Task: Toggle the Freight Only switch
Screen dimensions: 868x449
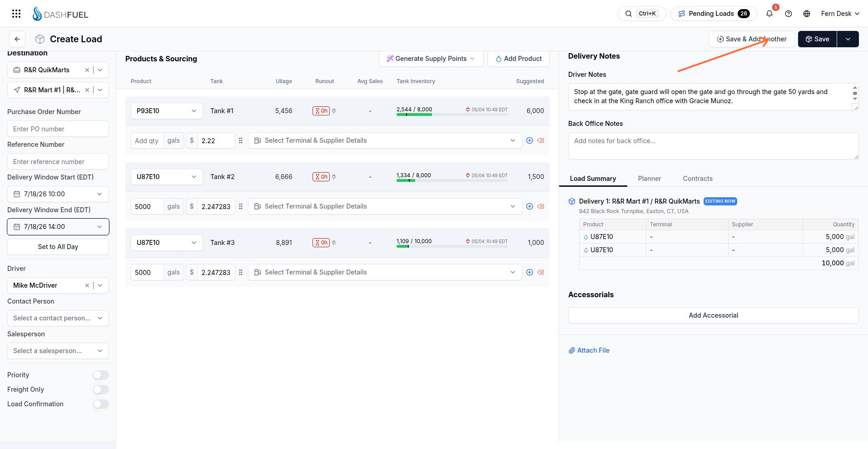Action: [x=101, y=389]
